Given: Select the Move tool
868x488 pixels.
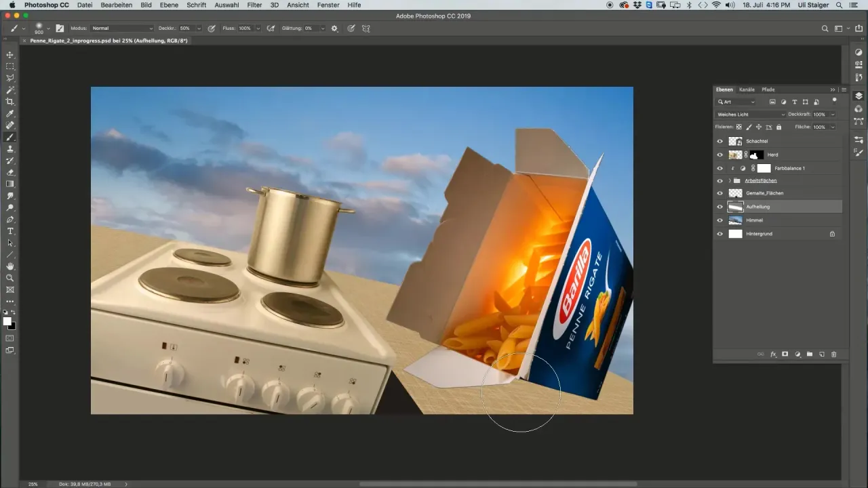Looking at the screenshot, I should point(10,55).
